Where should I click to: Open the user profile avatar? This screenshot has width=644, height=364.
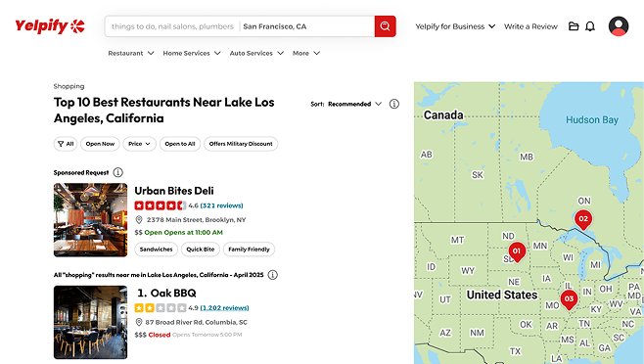[x=619, y=26]
